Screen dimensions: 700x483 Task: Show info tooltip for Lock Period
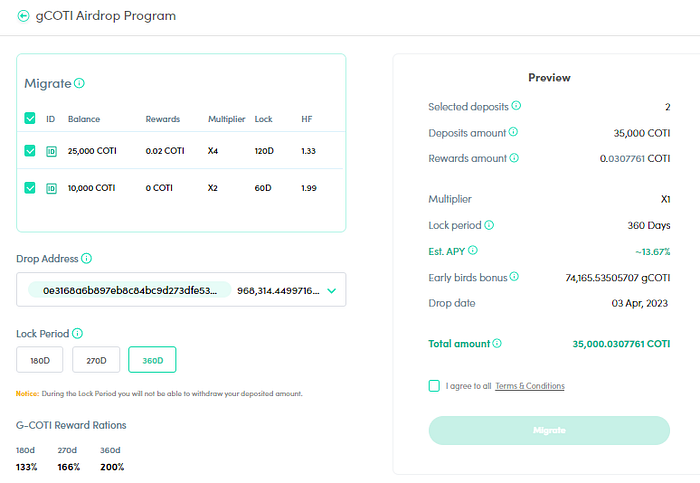[77, 333]
